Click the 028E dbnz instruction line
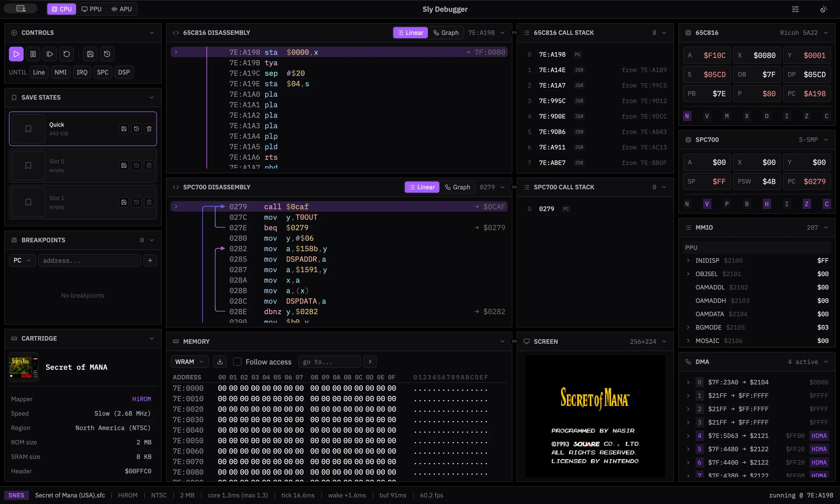Image resolution: width=840 pixels, height=504 pixels. click(x=339, y=312)
